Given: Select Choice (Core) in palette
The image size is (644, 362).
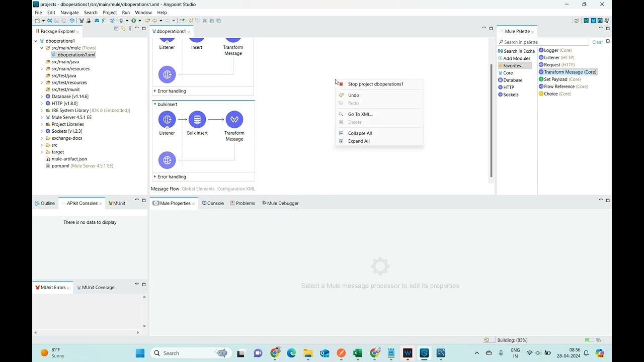Looking at the screenshot, I should (555, 94).
